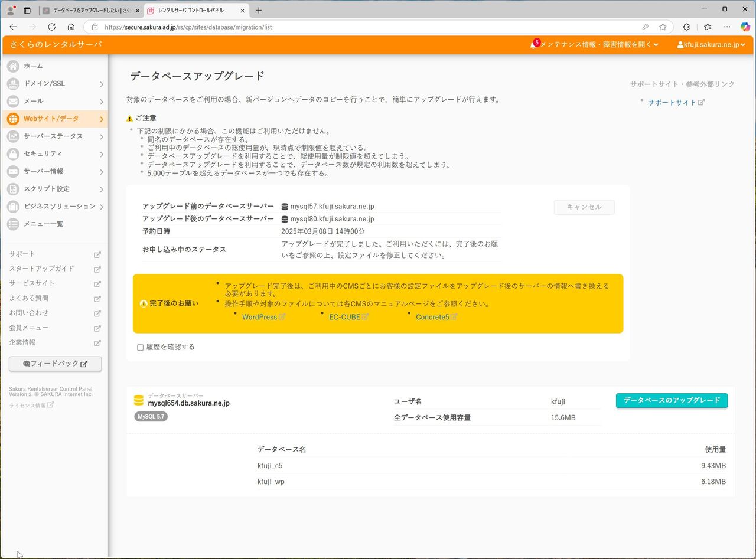Click the house icon beside ホーム
Screen dimensions: 756x559
(13, 66)
